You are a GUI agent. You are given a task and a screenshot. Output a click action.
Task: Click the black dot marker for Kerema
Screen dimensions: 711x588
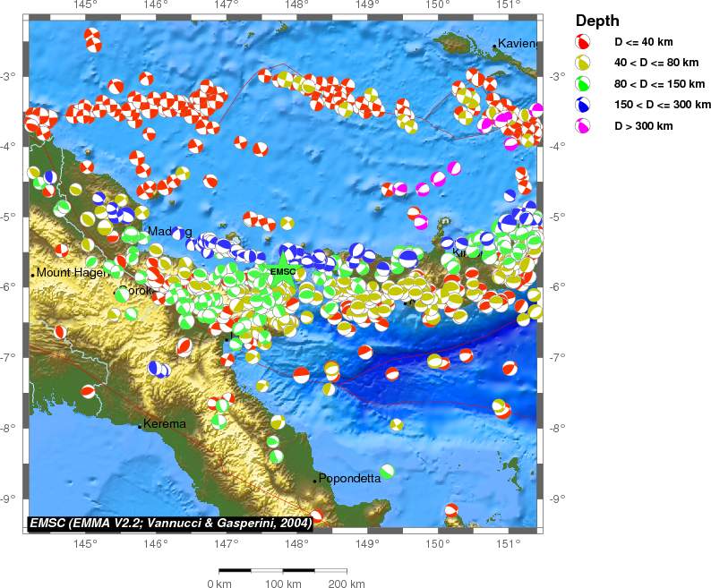[x=141, y=426]
